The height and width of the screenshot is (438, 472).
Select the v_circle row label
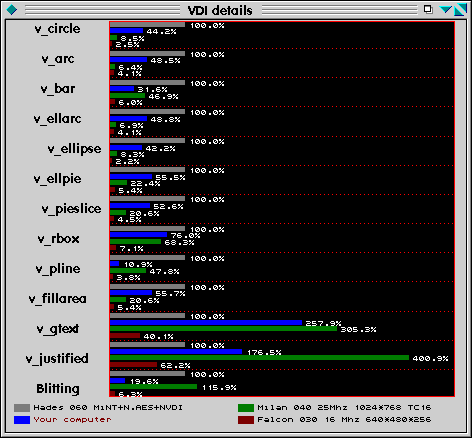click(57, 29)
